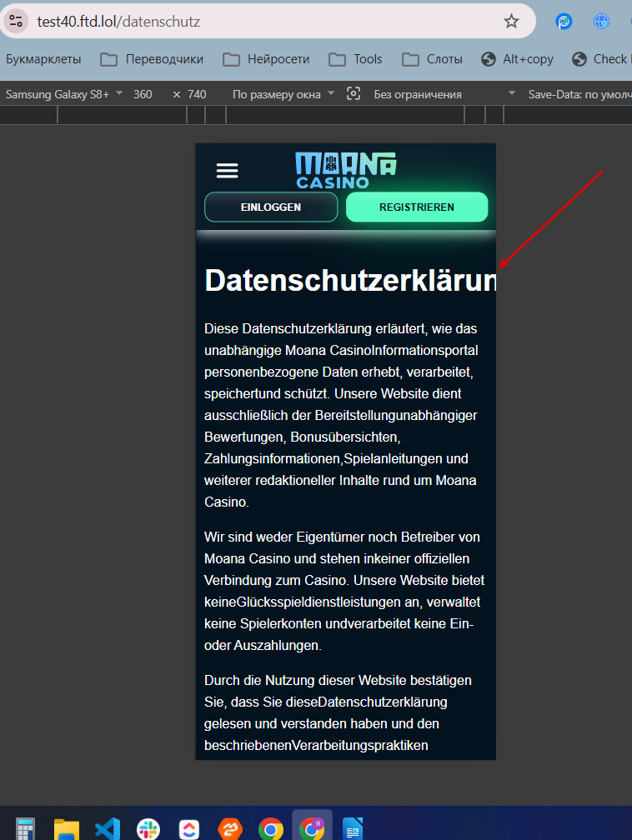
Task: Edit the viewport width field 360
Action: (143, 94)
